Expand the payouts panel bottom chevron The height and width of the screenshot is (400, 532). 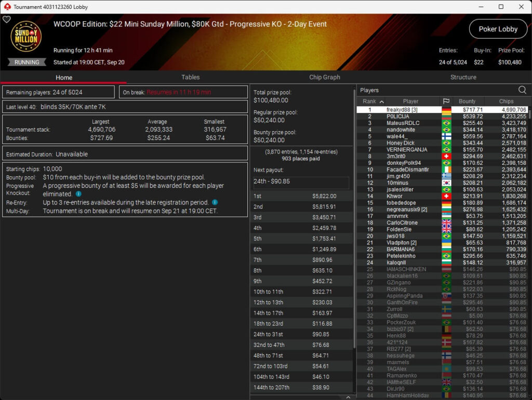pyautogui.click(x=348, y=397)
